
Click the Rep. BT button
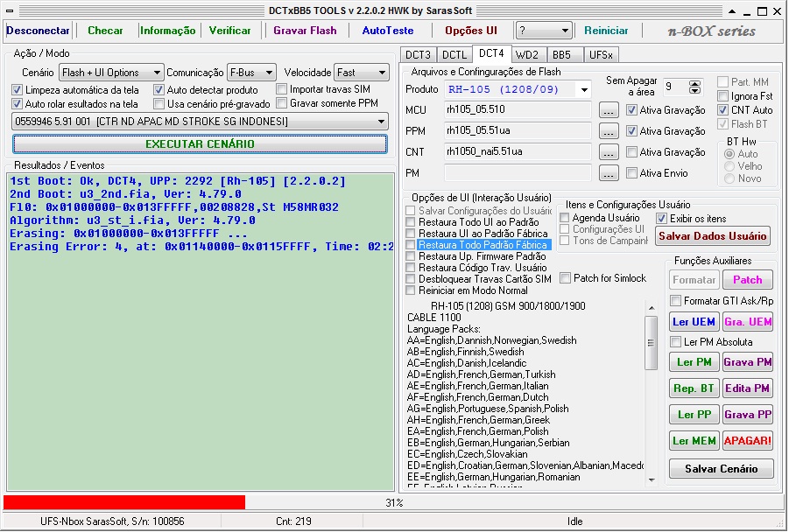click(x=694, y=388)
